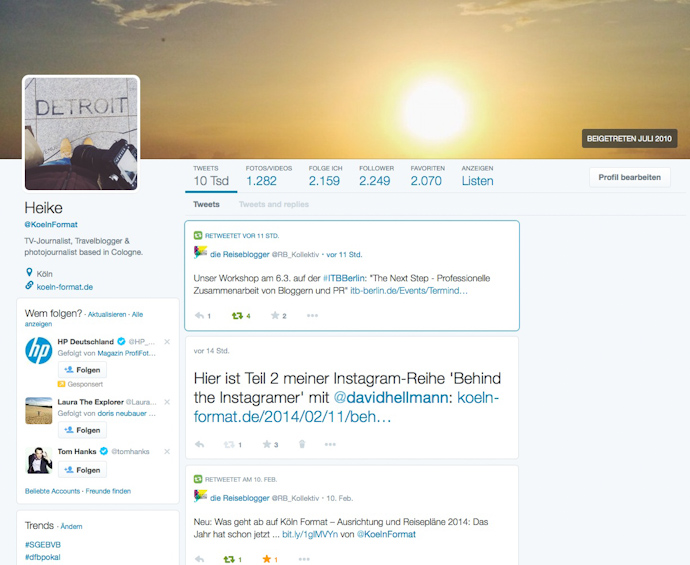
Task: Undo retweet on the 10. Feb. tweet
Action: 229,559
